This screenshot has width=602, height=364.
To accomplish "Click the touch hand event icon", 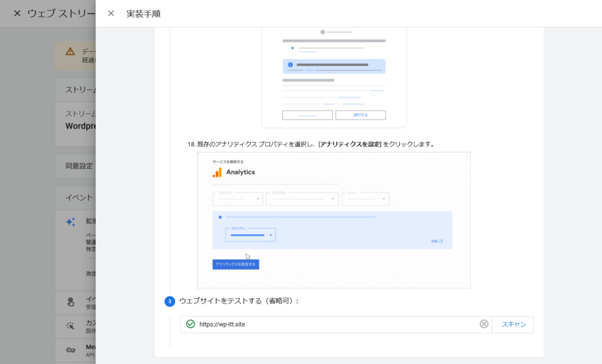I will [x=71, y=302].
